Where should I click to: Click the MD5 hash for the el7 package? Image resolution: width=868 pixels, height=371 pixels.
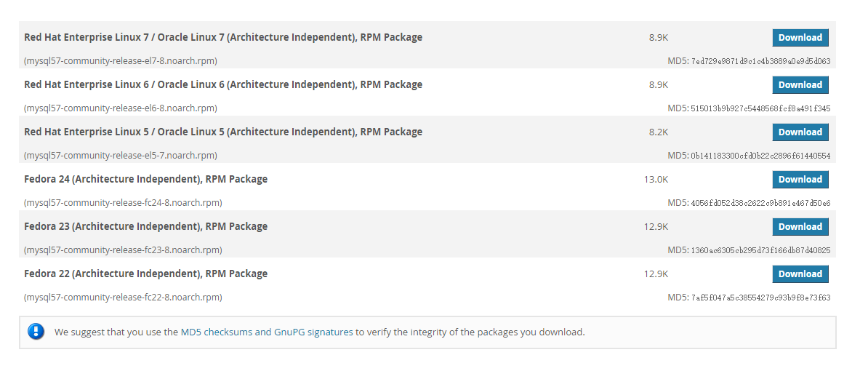760,62
